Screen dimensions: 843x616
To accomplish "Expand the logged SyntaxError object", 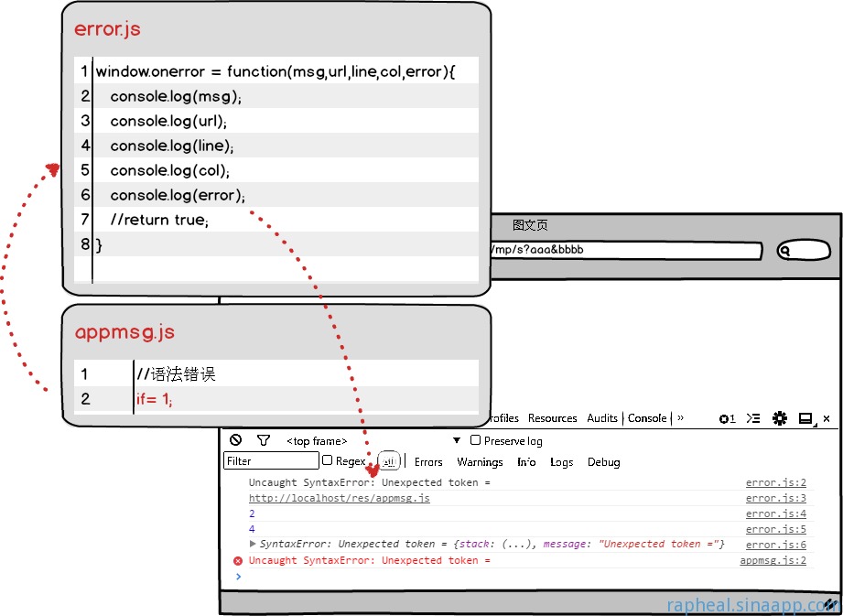I will coord(253,544).
